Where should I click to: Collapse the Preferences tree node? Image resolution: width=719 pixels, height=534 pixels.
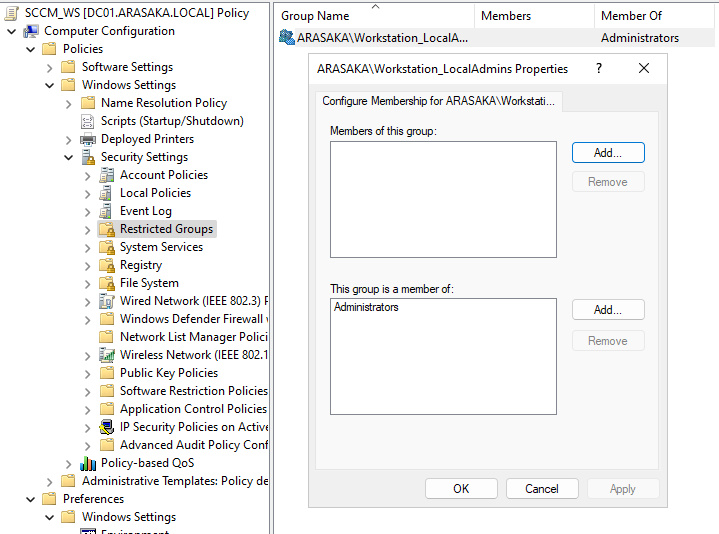(x=31, y=499)
